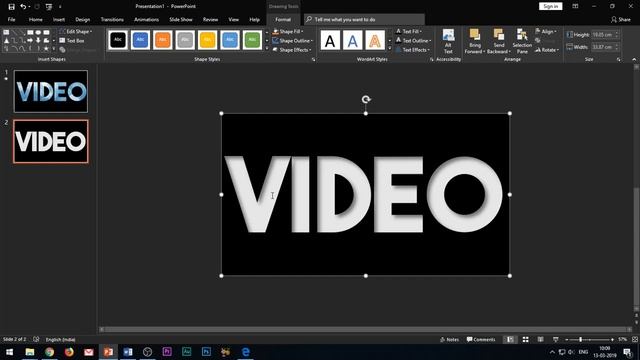Click the Undo arrow icon
Image resolution: width=640 pixels, height=360 pixels.
23,7
